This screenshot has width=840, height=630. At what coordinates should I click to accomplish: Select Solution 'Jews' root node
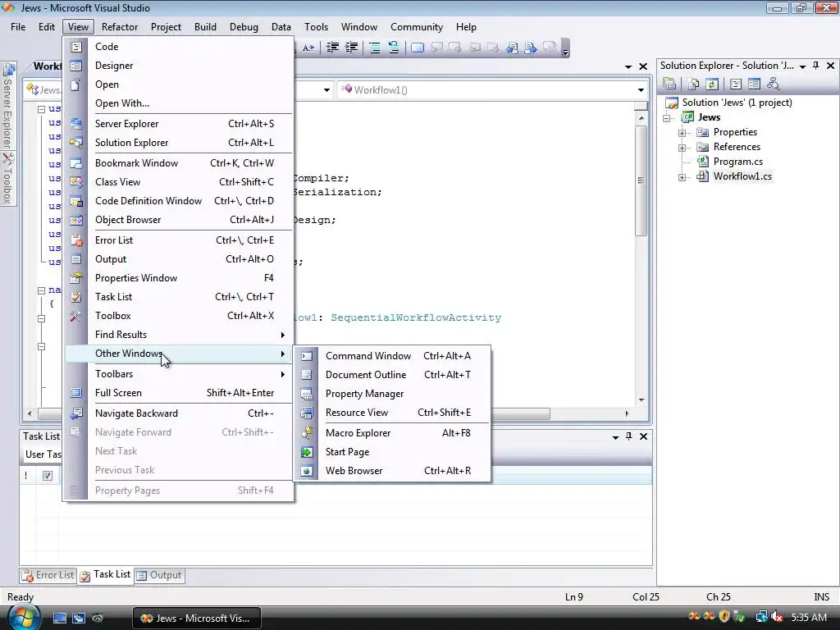737,103
